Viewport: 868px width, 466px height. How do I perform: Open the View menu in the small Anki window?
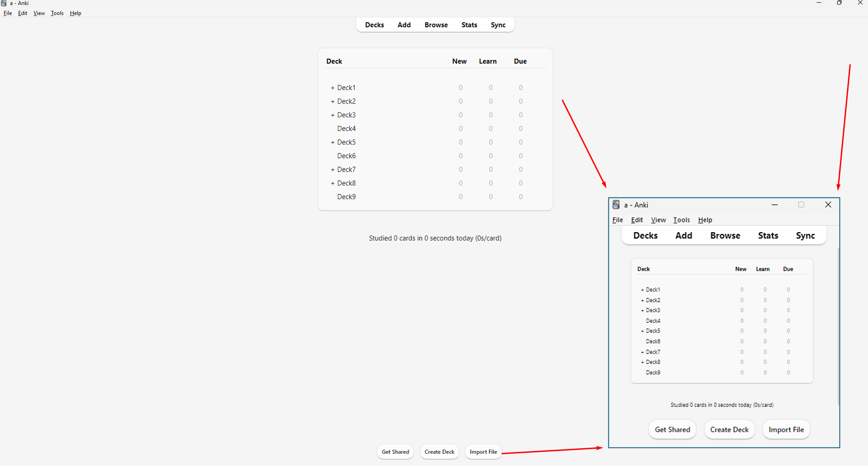click(658, 220)
